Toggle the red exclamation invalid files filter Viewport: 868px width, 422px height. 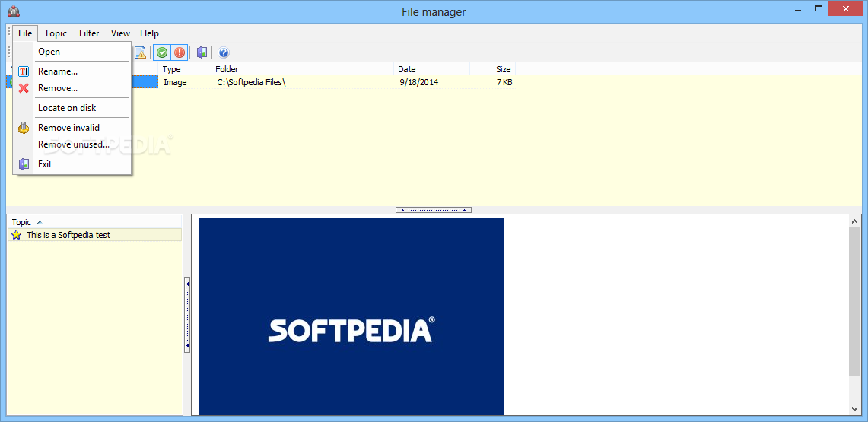(x=180, y=52)
